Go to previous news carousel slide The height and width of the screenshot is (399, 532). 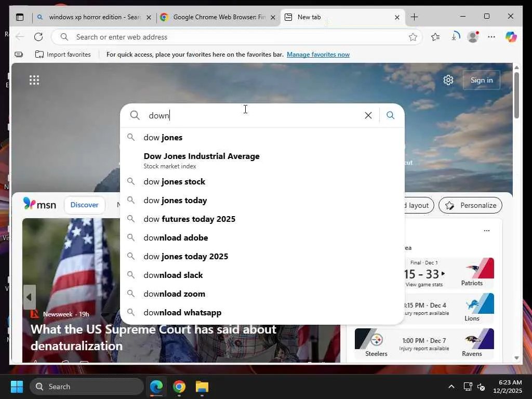coord(29,297)
